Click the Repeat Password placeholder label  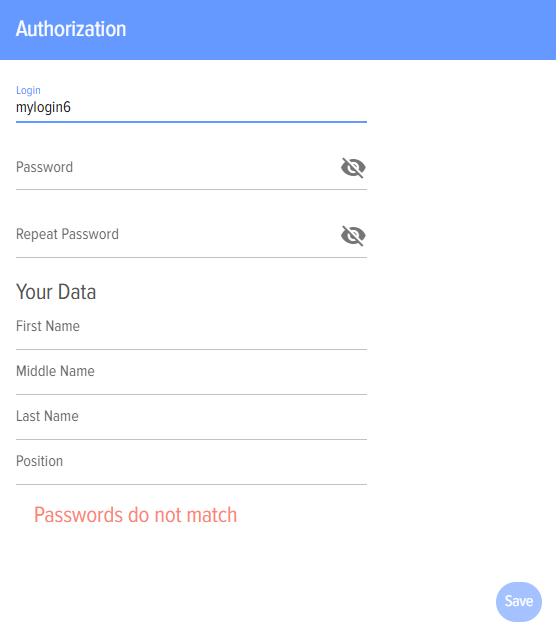click(67, 234)
